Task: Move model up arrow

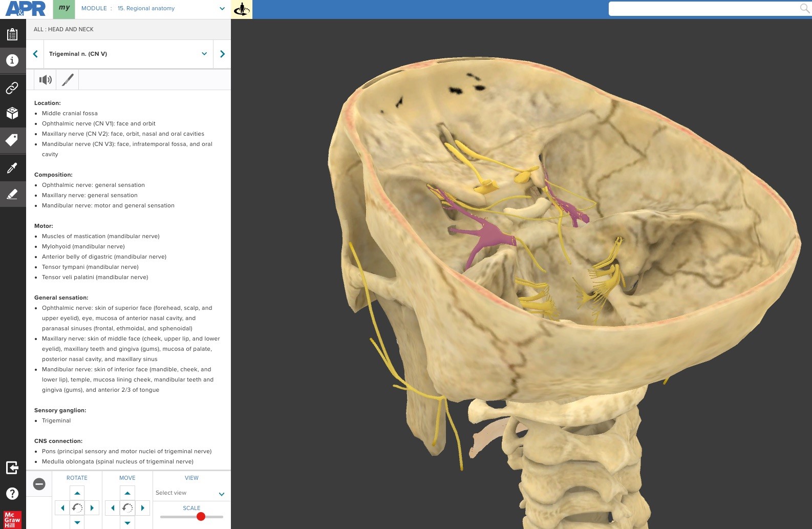Action: pos(127,493)
